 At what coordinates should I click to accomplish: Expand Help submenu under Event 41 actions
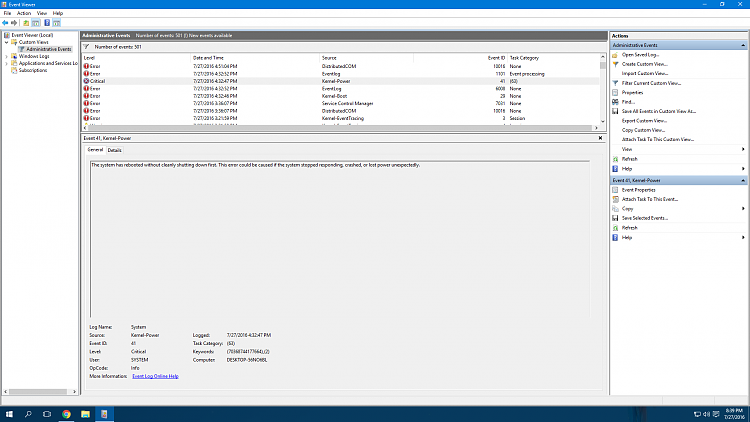click(x=743, y=237)
